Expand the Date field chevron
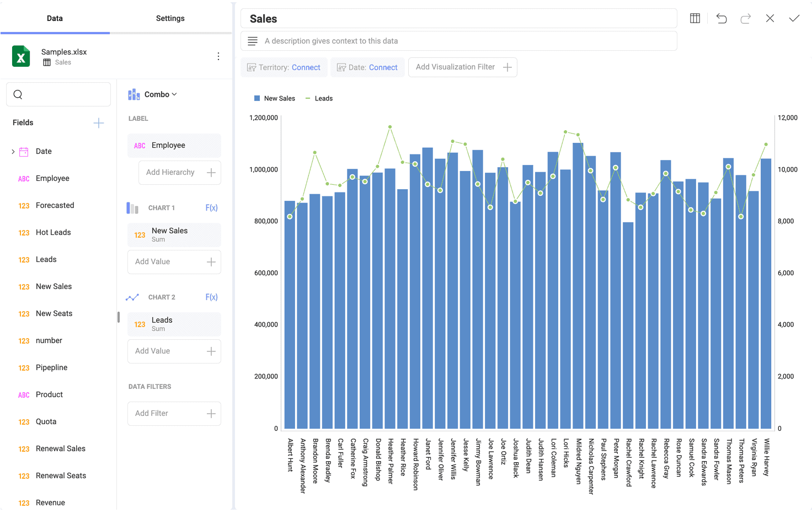Viewport: 812px width, 524px height. point(13,152)
